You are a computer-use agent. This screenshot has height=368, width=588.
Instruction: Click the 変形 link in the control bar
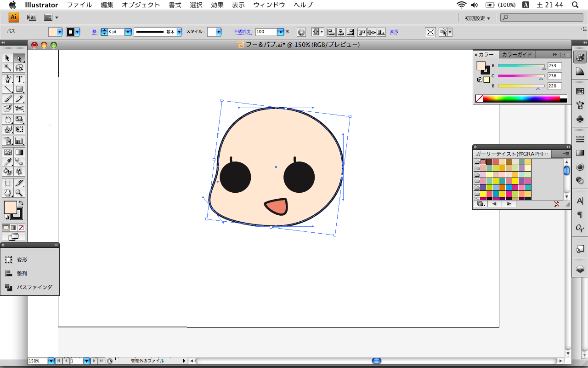[x=394, y=32]
